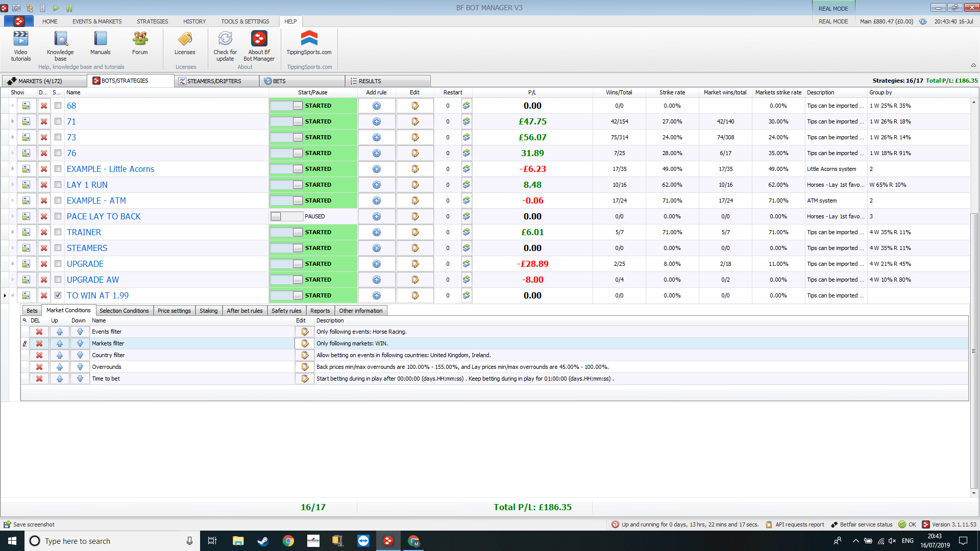980x551 pixels.
Task: Check the select box for UPGRADE
Action: click(58, 264)
